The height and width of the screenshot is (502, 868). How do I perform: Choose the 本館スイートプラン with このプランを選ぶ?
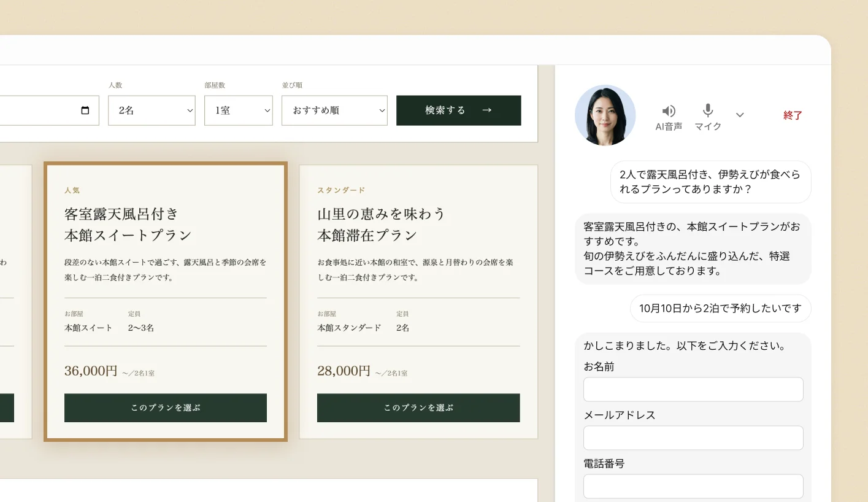point(166,407)
